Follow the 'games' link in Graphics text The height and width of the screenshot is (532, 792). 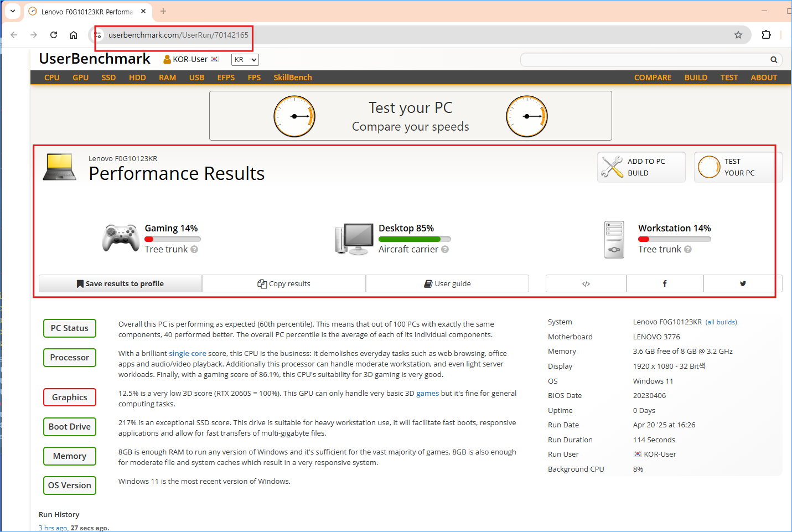[427, 394]
